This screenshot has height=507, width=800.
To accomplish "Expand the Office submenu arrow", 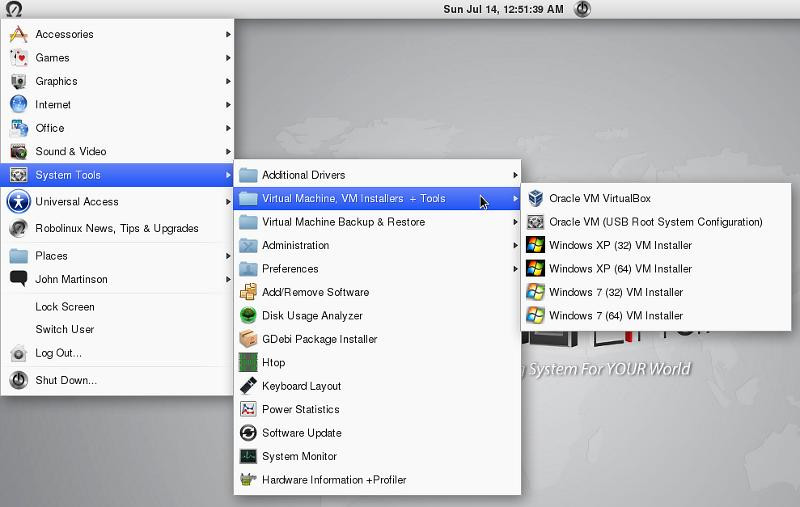I will coord(228,128).
